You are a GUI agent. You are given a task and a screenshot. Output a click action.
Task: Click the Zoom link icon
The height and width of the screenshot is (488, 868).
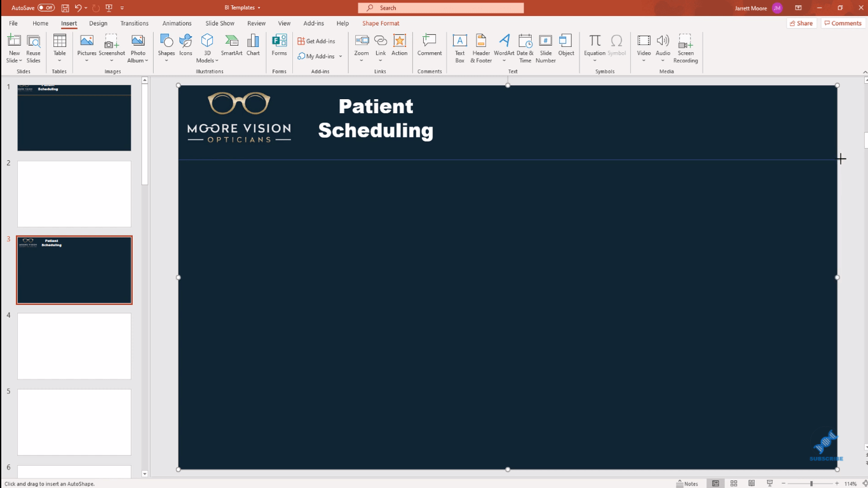(x=362, y=41)
